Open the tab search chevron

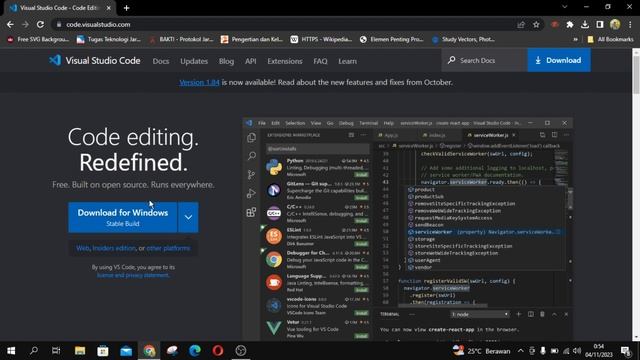coord(564,7)
